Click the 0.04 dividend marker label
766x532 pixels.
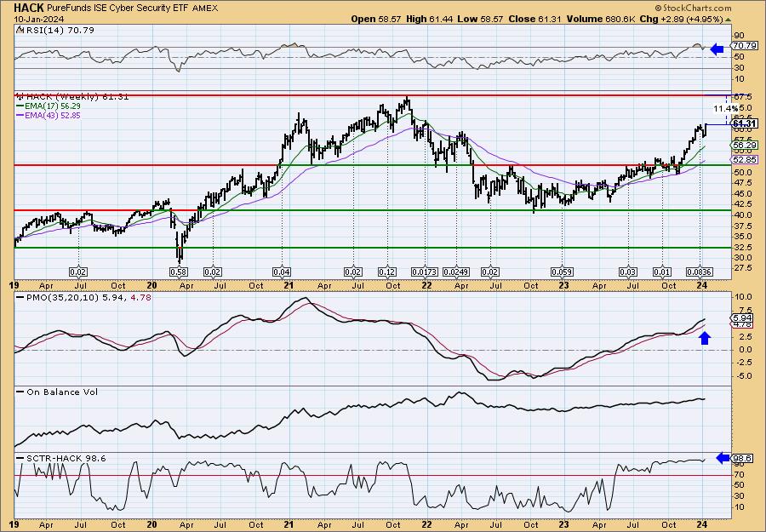coord(282,272)
